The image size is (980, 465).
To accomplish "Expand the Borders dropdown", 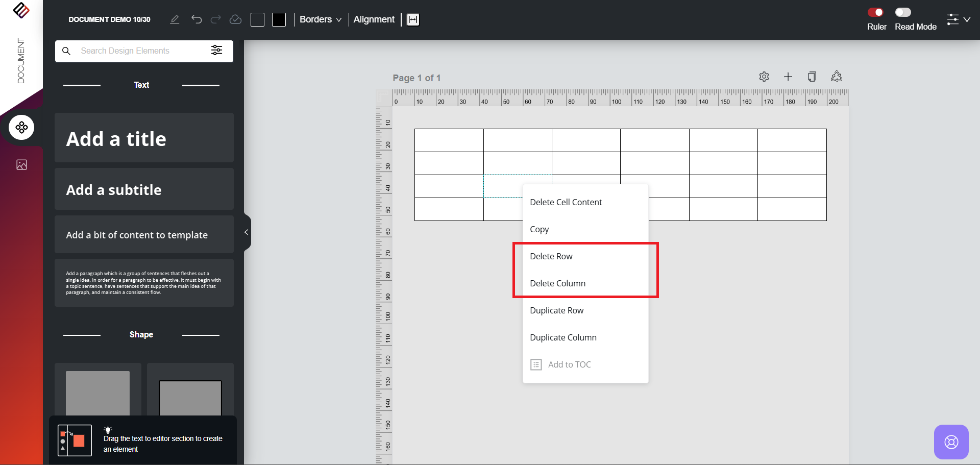I will point(320,19).
